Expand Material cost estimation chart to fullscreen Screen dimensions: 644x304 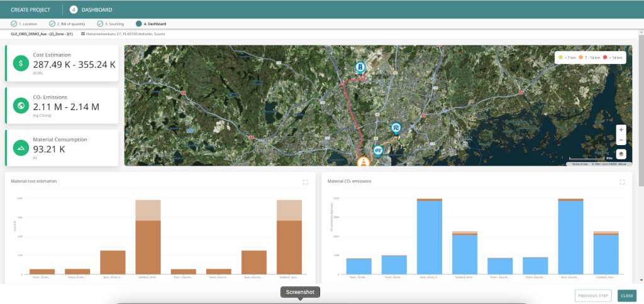pos(305,182)
